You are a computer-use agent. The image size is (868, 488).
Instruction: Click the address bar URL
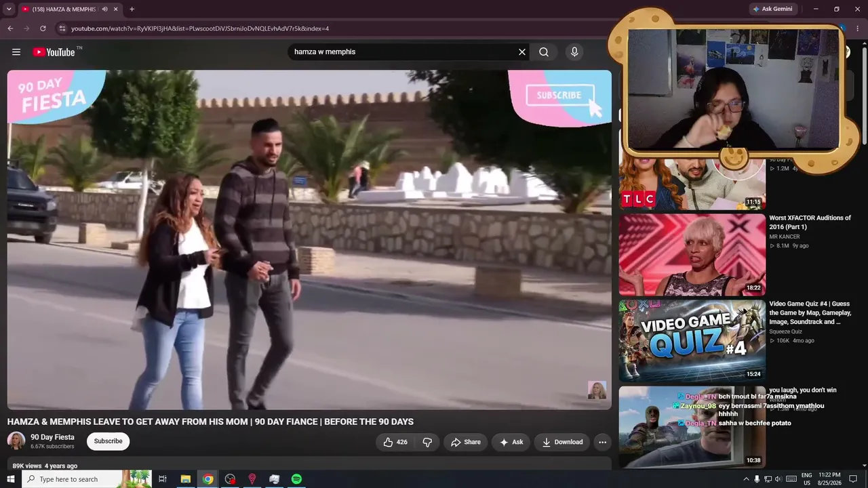200,28
